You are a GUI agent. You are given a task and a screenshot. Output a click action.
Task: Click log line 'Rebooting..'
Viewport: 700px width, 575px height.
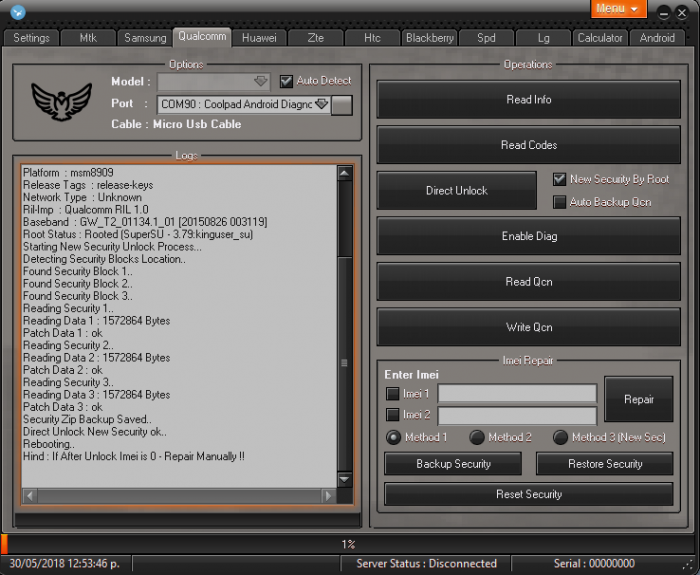click(49, 444)
